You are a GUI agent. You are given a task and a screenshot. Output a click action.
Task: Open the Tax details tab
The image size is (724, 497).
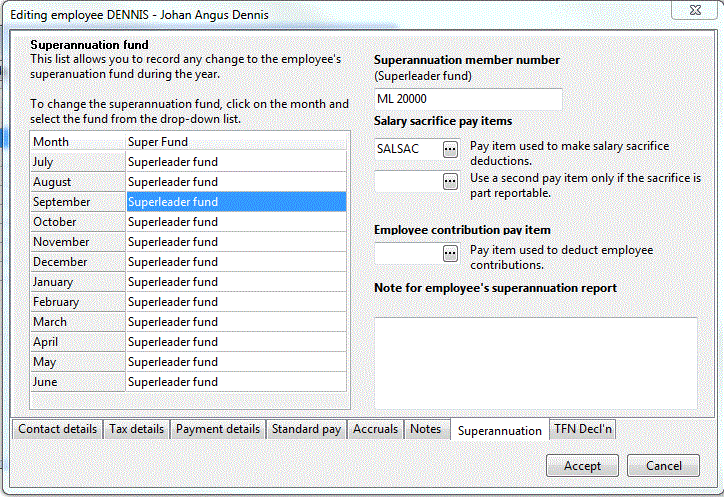pos(136,429)
